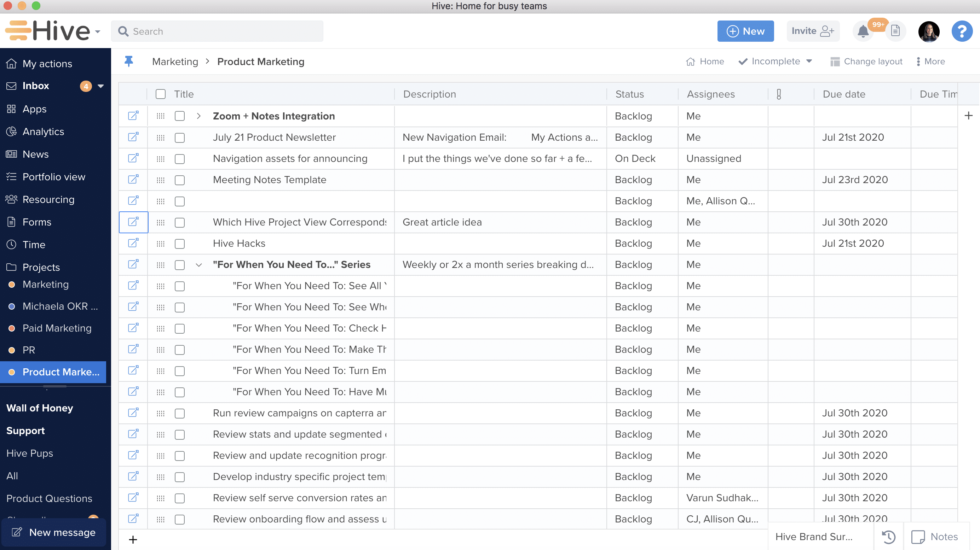Click the New button
Viewport: 980px width, 550px height.
click(745, 31)
